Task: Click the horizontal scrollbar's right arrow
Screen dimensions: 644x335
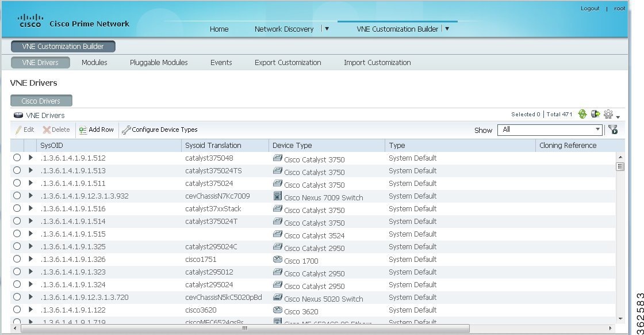Action: point(610,329)
